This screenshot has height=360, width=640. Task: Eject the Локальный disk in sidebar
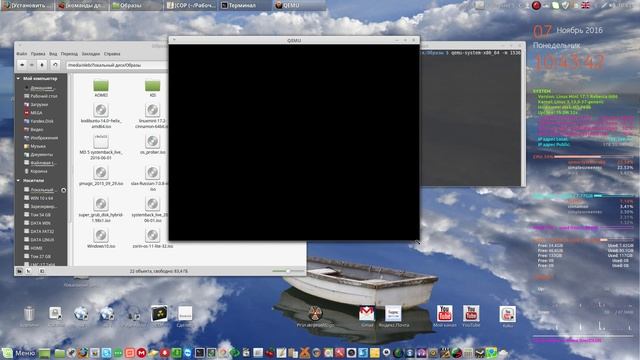click(x=63, y=190)
